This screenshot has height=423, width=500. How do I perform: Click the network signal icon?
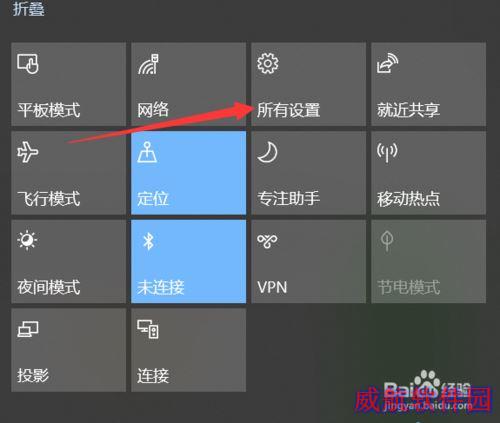point(149,64)
